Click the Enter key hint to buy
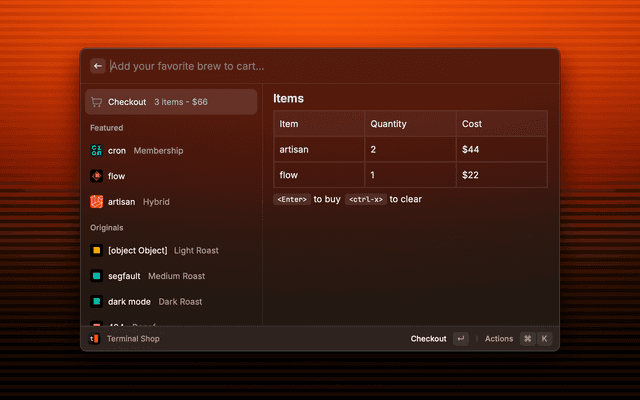 292,199
